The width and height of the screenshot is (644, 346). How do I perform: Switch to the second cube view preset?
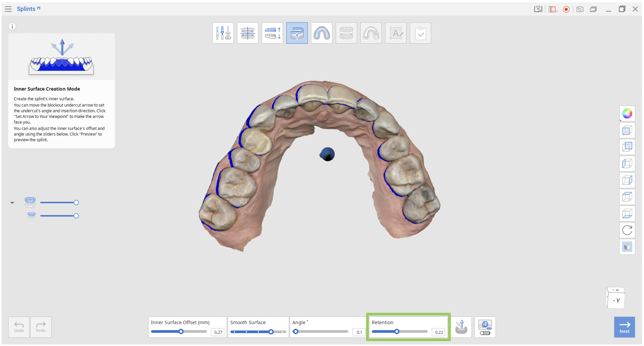(627, 147)
